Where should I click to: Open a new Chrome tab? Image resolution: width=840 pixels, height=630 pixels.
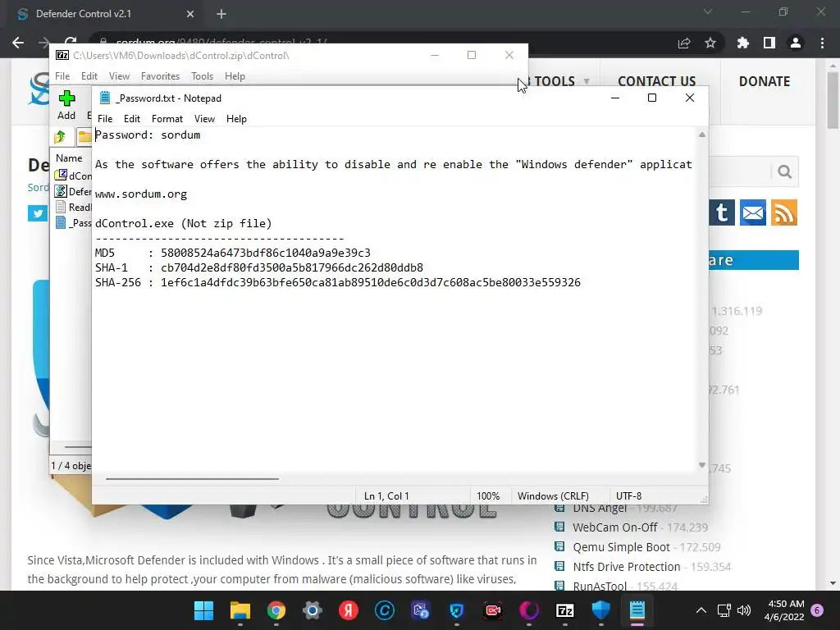221,14
